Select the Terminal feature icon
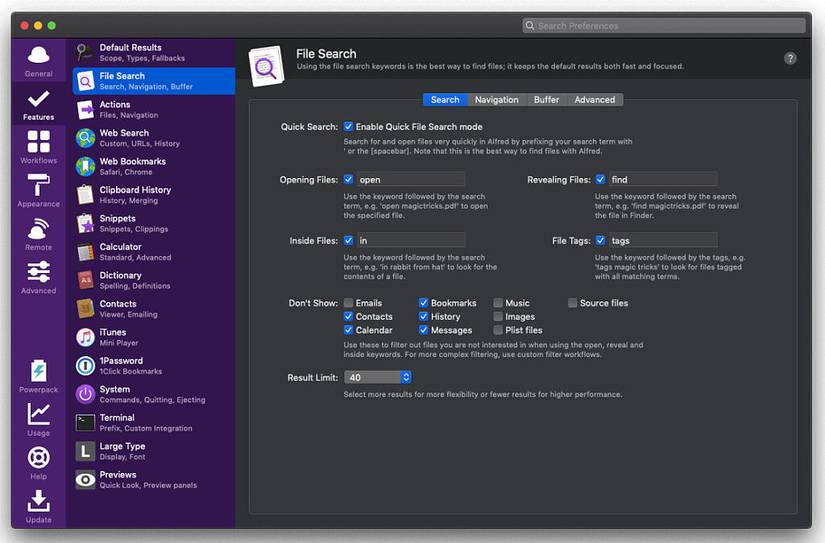Screen dimensions: 825x543 pyautogui.click(x=85, y=423)
